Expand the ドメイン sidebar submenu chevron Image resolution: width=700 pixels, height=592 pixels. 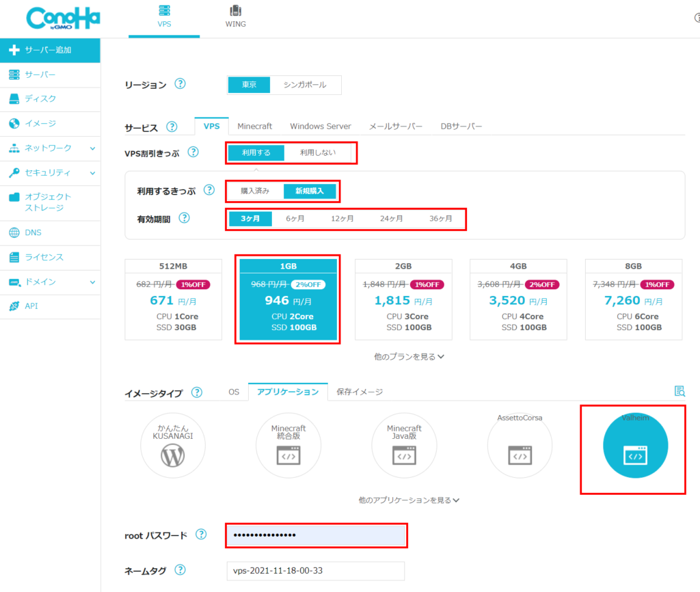pos(92,282)
